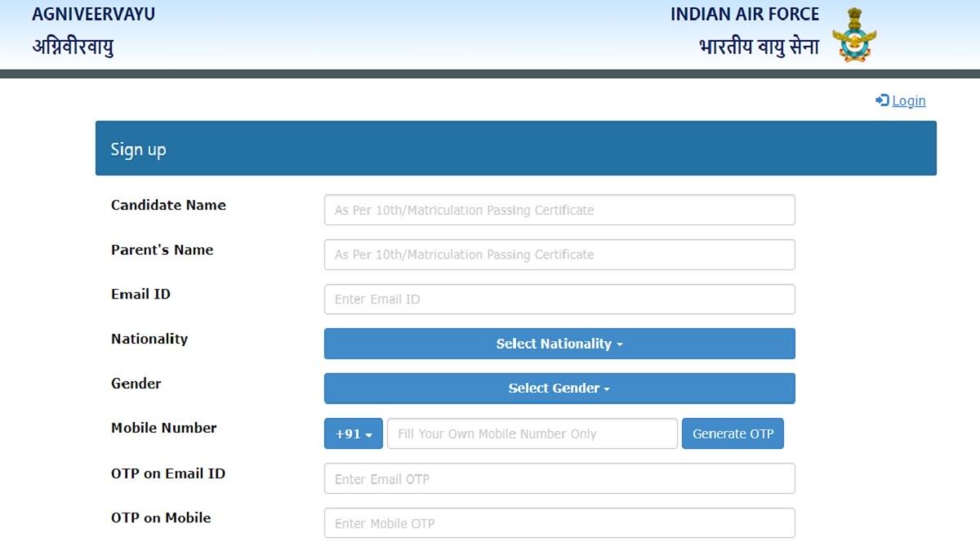
Task: Focus the Parent's Name input box
Action: click(559, 255)
